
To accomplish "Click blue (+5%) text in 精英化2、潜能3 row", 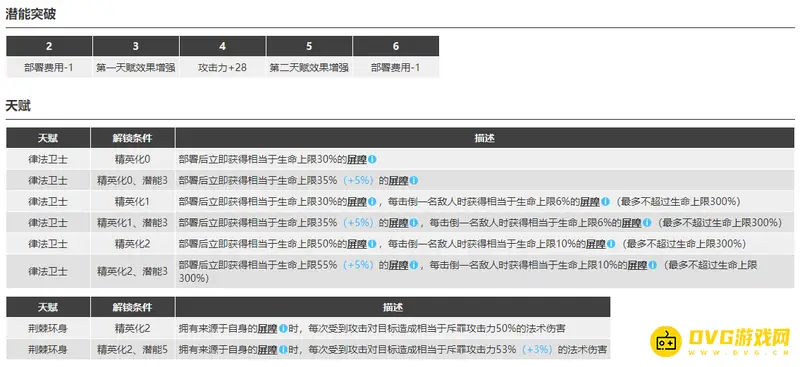I will coord(359,265).
